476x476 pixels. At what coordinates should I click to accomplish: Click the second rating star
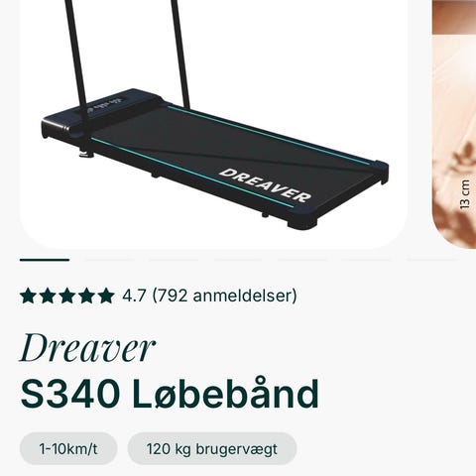(x=48, y=296)
